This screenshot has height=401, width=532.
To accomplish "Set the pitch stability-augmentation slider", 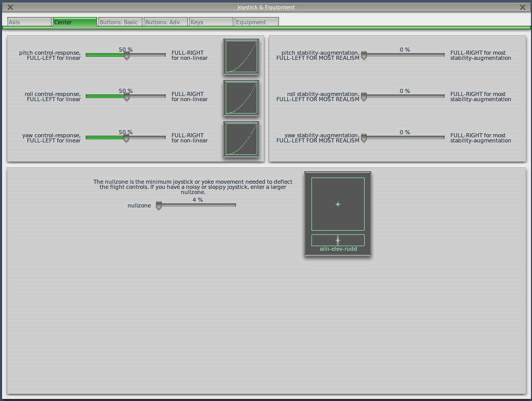I will (364, 56).
